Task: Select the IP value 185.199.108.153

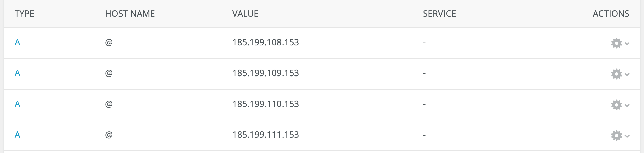Action: coord(265,42)
